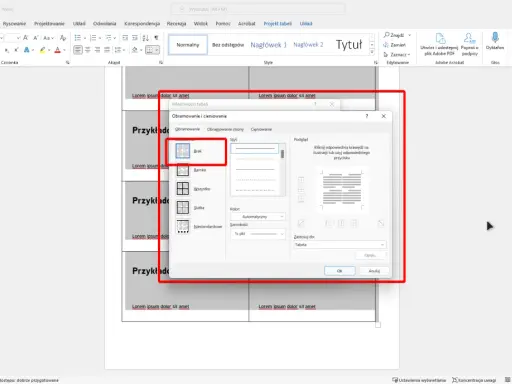512x384 pixels.
Task: Click the numbered list icon
Action: point(94,38)
